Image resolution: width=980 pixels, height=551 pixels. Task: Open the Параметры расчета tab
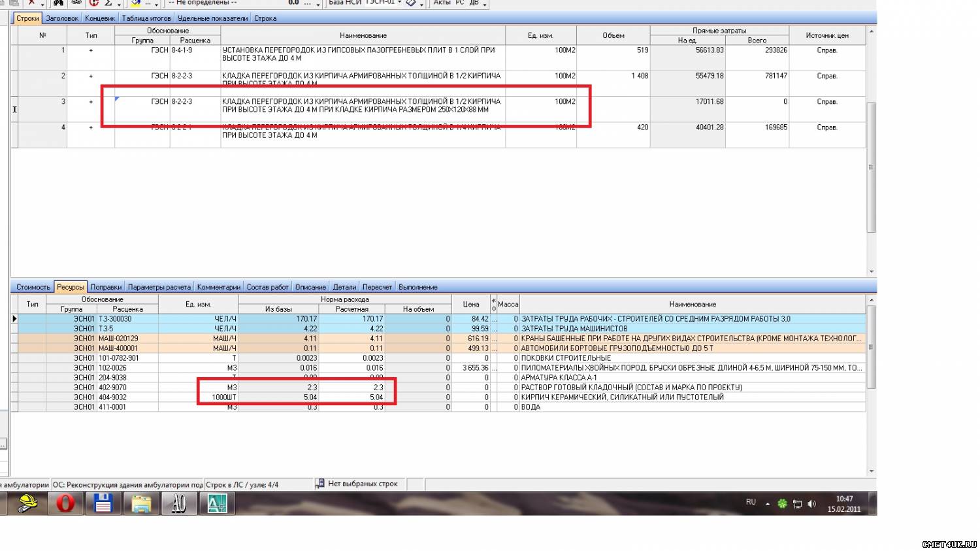[x=159, y=287]
